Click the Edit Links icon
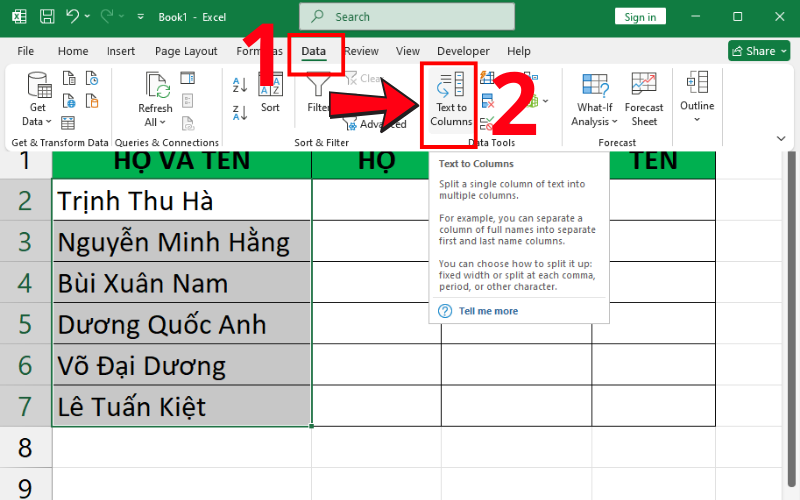The width and height of the screenshot is (800, 500). pyautogui.click(x=188, y=123)
